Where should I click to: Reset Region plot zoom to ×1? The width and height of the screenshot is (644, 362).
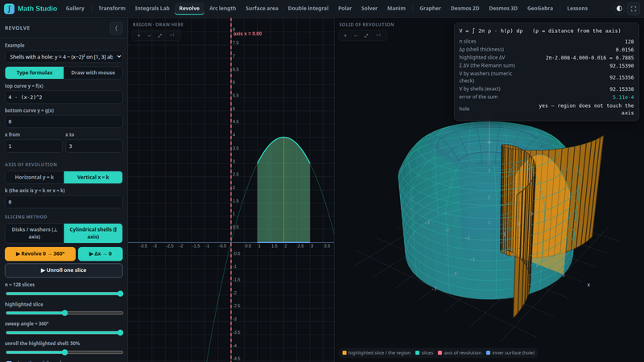(x=171, y=35)
